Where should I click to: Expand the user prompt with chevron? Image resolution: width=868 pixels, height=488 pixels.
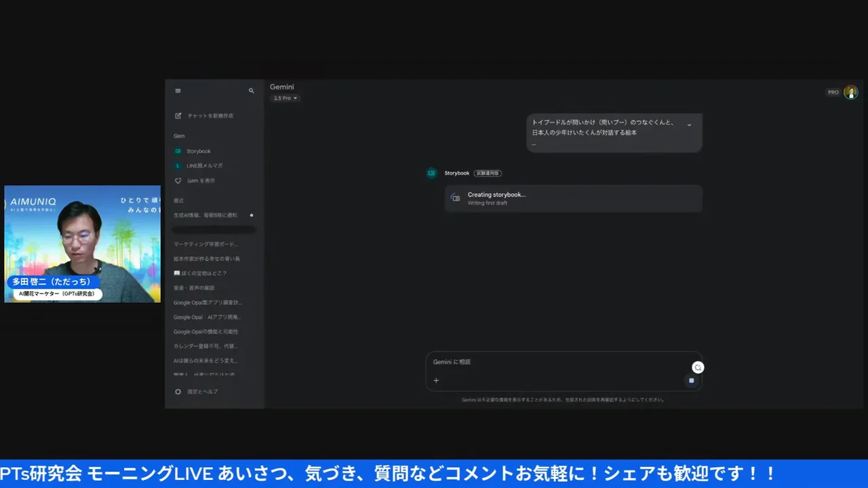point(690,125)
